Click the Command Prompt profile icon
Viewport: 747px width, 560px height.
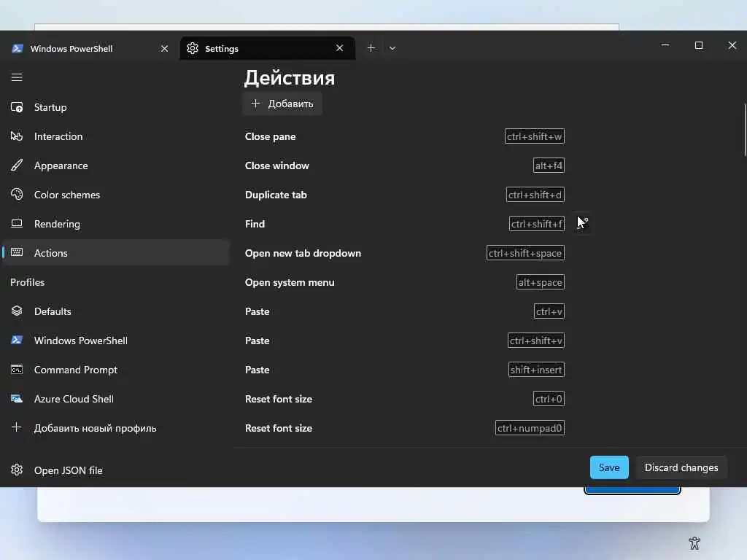pyautogui.click(x=17, y=370)
